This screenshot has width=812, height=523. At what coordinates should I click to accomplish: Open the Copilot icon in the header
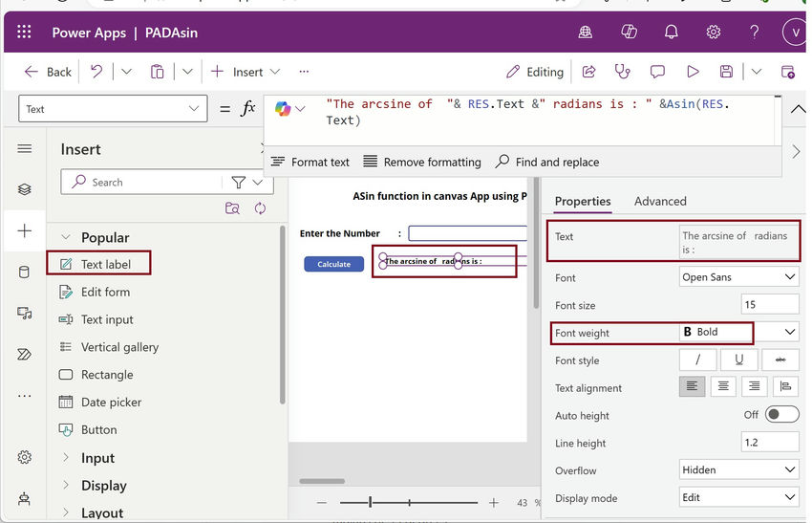629,33
